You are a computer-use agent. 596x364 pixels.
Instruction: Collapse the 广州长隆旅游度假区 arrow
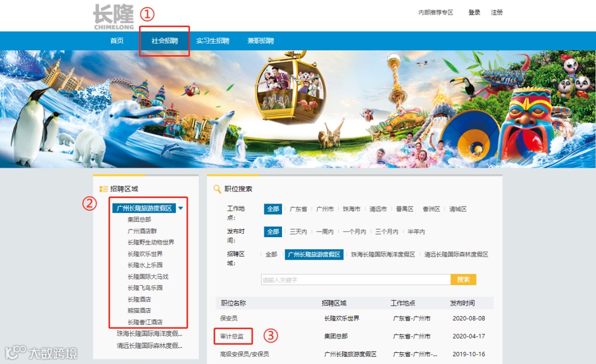(181, 208)
